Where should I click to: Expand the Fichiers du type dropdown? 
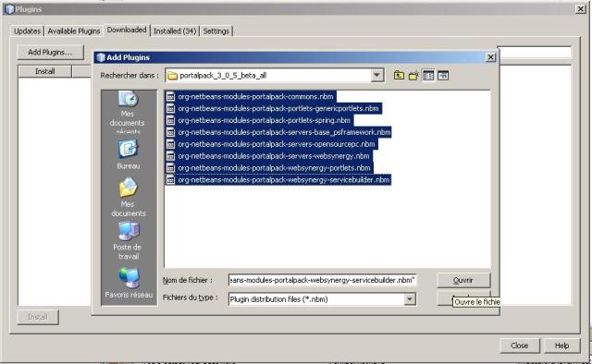tap(409, 299)
